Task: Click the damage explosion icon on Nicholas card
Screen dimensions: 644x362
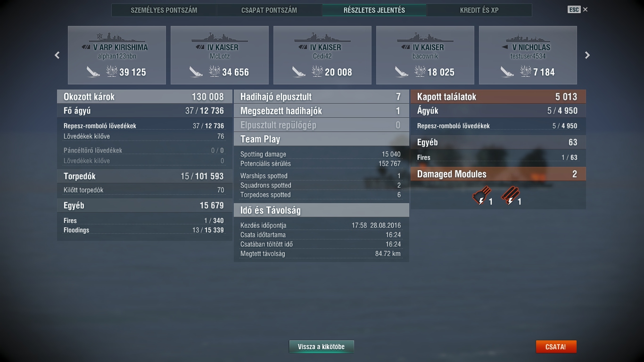Action: pos(525,72)
